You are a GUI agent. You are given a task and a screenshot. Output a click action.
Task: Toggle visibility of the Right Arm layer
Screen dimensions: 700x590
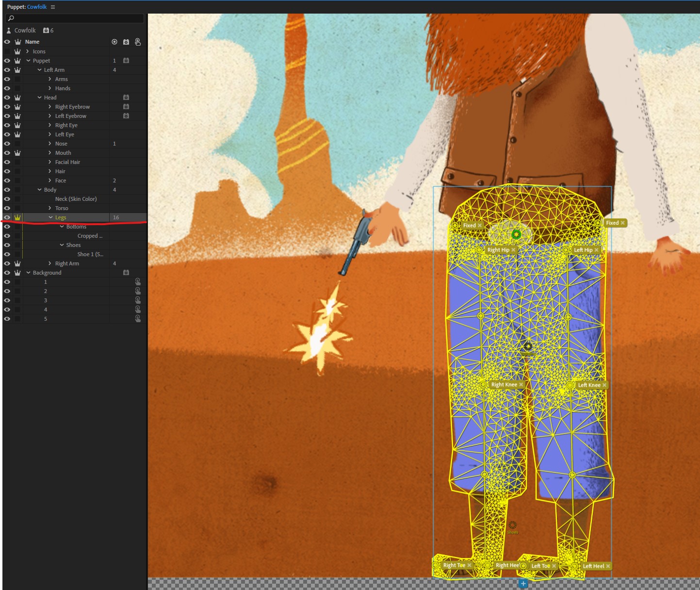click(x=7, y=263)
